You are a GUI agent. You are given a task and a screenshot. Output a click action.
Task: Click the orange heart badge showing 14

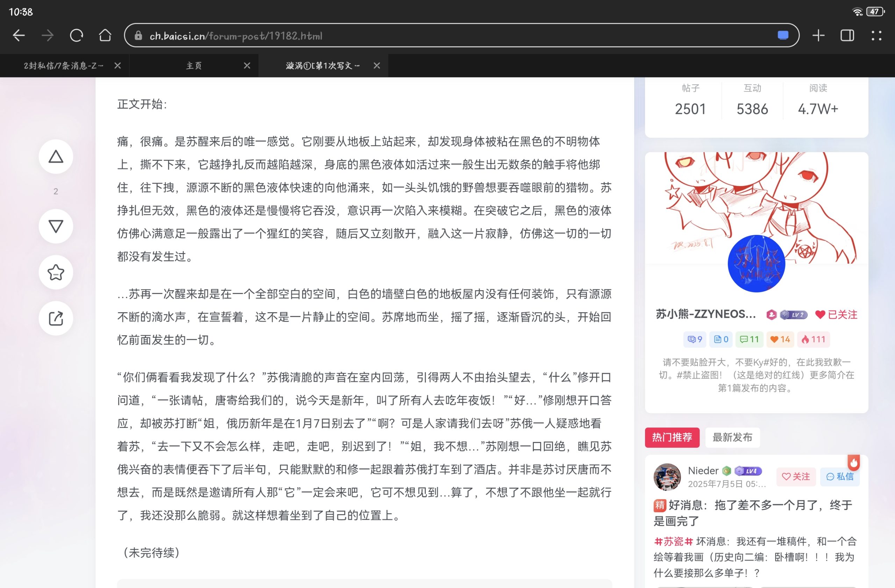[x=780, y=339]
